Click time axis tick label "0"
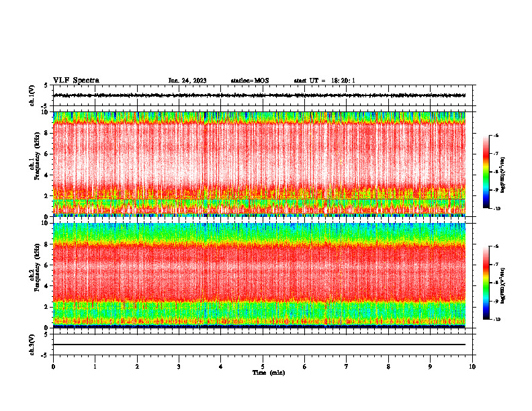This screenshot has width=532, height=411. pyautogui.click(x=53, y=367)
